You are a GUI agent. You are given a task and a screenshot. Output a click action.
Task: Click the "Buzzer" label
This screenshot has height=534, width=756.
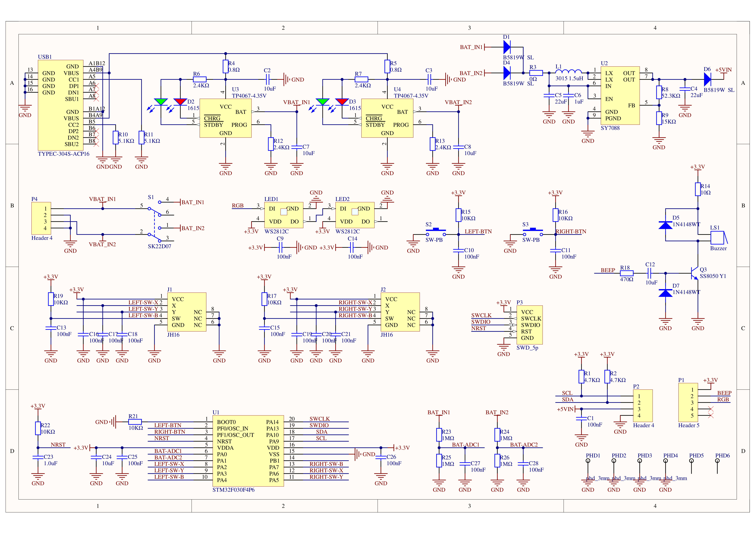(x=719, y=248)
